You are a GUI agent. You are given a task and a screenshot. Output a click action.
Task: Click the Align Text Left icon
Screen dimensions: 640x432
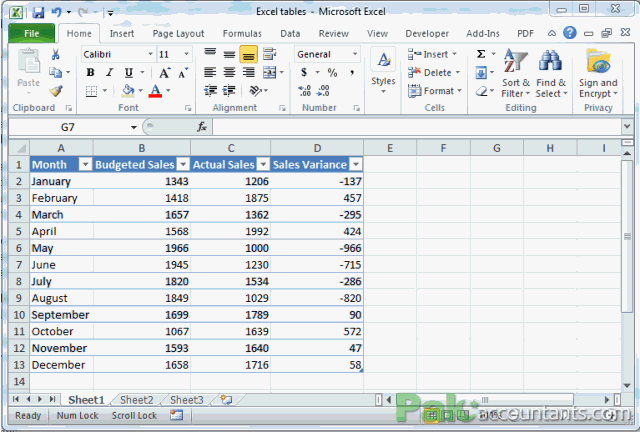pos(210,72)
